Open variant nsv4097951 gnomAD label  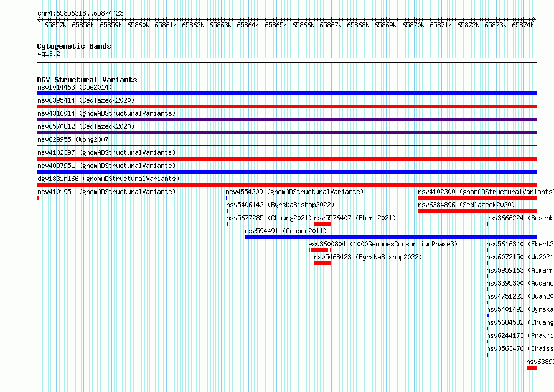tap(106, 166)
